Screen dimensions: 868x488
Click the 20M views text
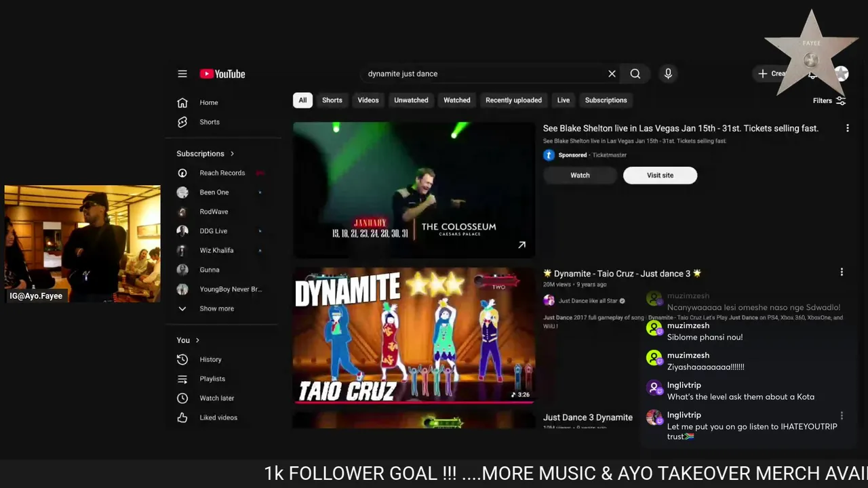[557, 285]
